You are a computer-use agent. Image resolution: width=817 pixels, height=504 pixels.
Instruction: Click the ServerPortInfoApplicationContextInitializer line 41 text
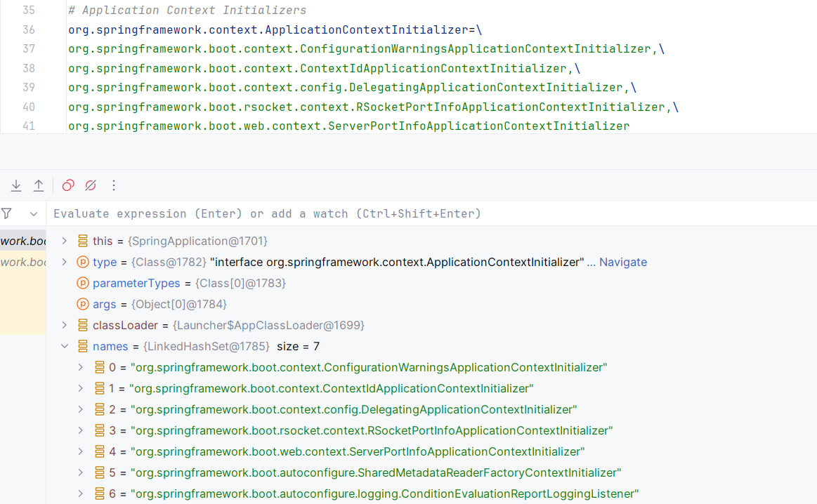pos(349,126)
